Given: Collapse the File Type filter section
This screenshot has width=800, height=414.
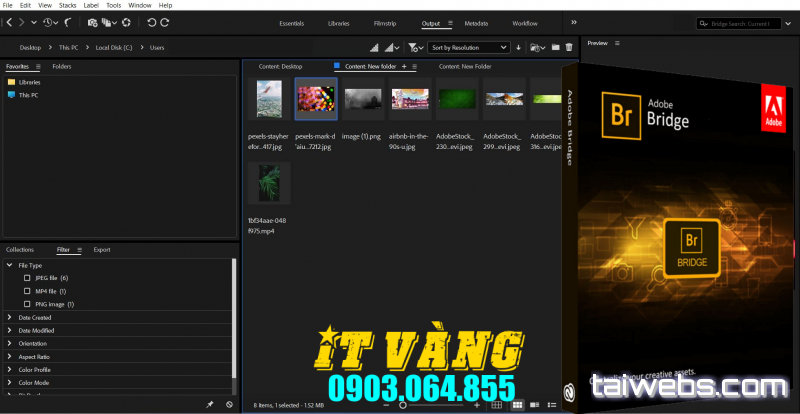Looking at the screenshot, I should coord(9,265).
